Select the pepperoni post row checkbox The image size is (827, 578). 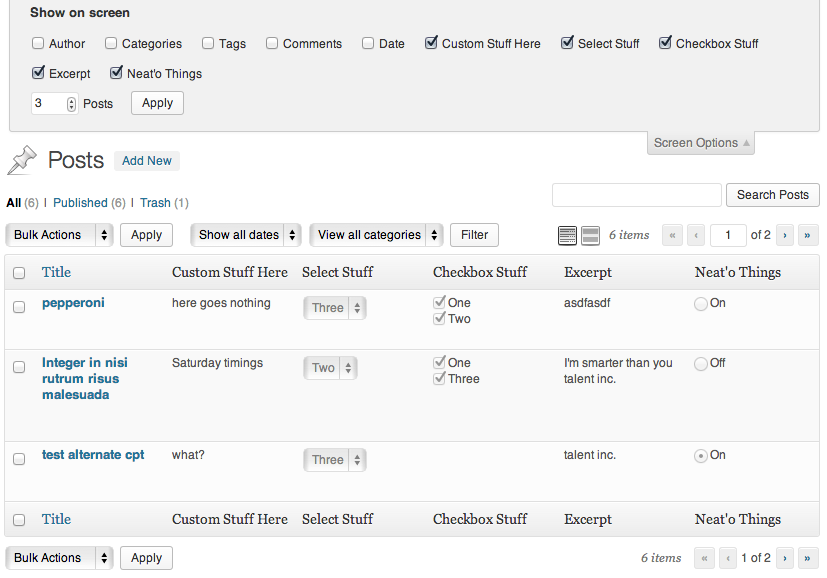click(x=19, y=307)
